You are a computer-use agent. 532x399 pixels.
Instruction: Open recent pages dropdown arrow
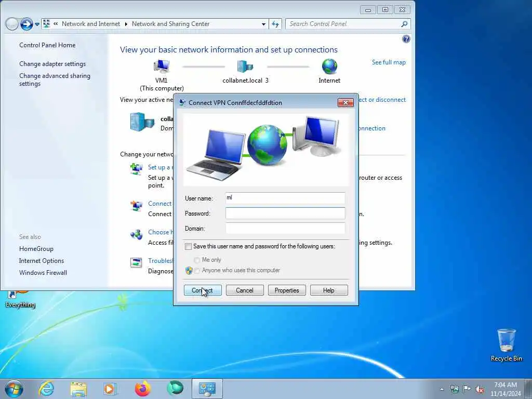tap(37, 24)
